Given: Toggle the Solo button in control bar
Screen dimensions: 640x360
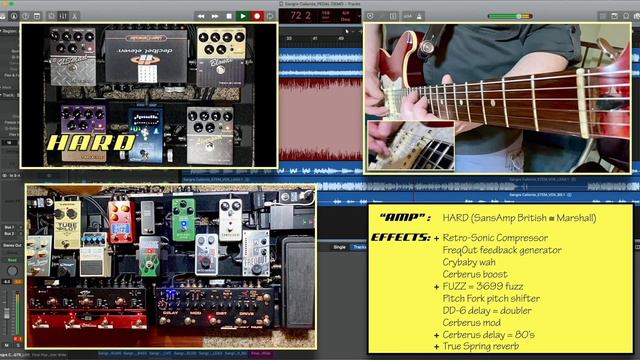Looking at the screenshot, I should pos(393,16).
